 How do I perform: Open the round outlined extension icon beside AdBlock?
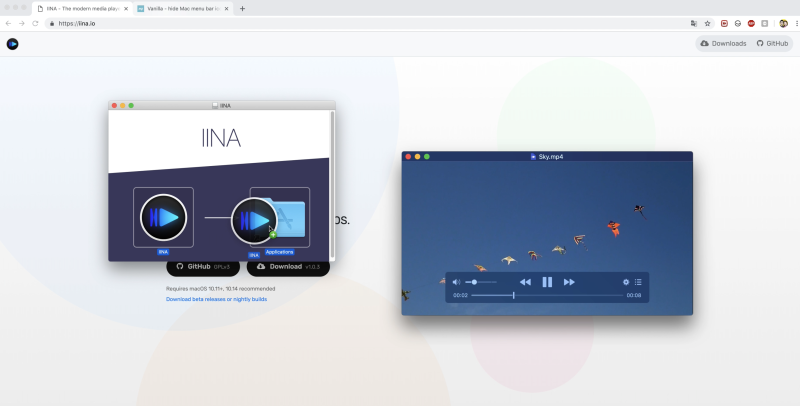coord(738,23)
